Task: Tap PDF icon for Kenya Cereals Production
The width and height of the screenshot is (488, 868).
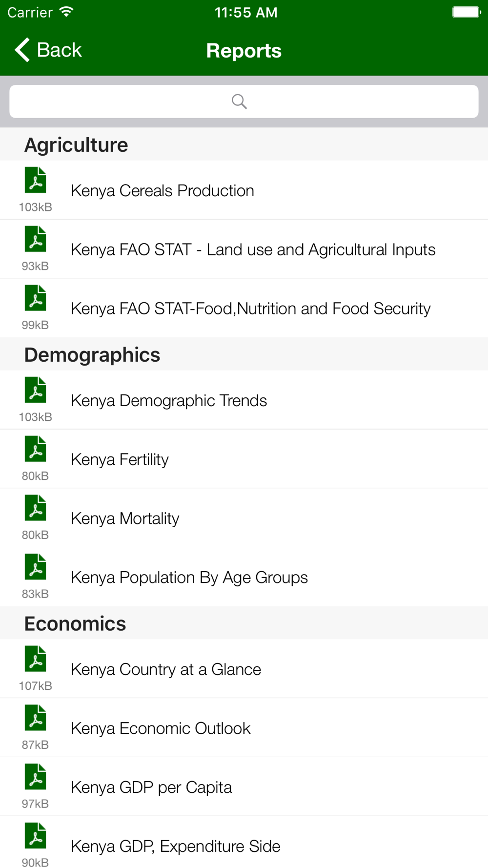Action: (36, 180)
